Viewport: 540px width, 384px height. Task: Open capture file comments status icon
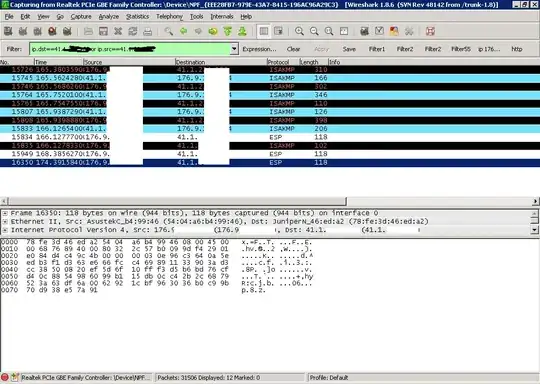coord(14,377)
